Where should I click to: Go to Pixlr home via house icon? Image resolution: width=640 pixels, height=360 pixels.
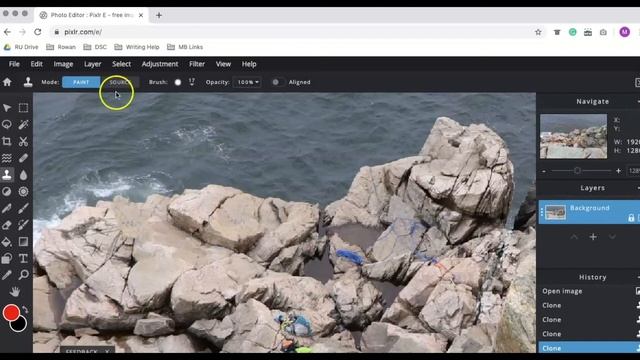[x=7, y=82]
